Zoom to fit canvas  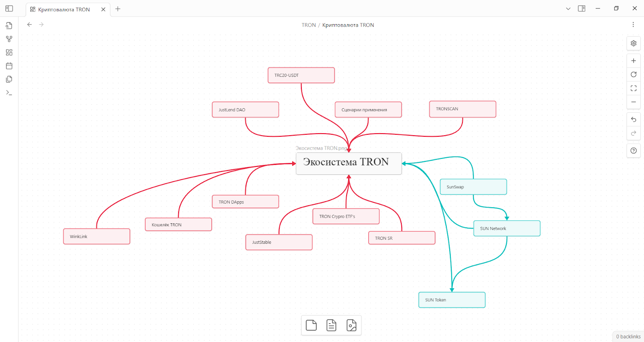(x=634, y=88)
